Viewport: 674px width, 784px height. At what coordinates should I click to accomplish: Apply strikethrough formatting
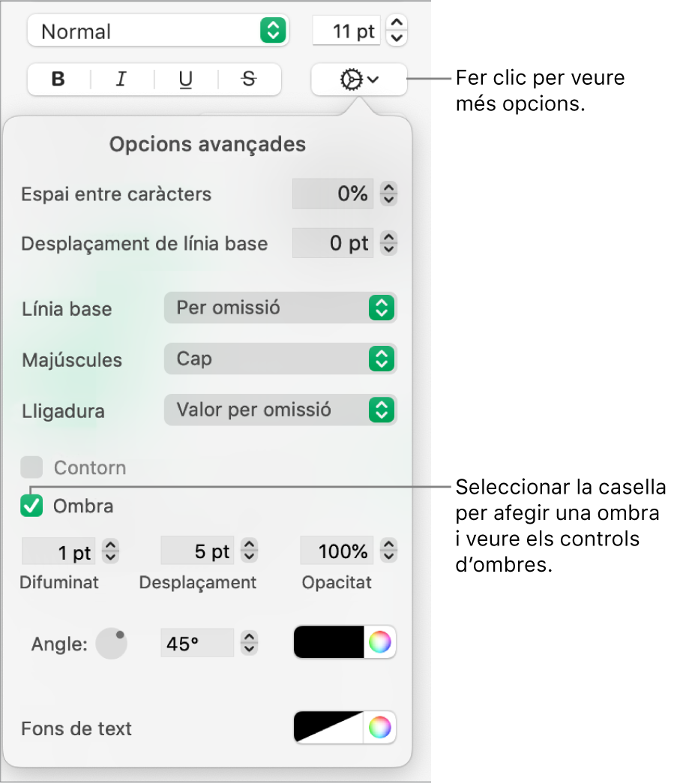pos(248,80)
